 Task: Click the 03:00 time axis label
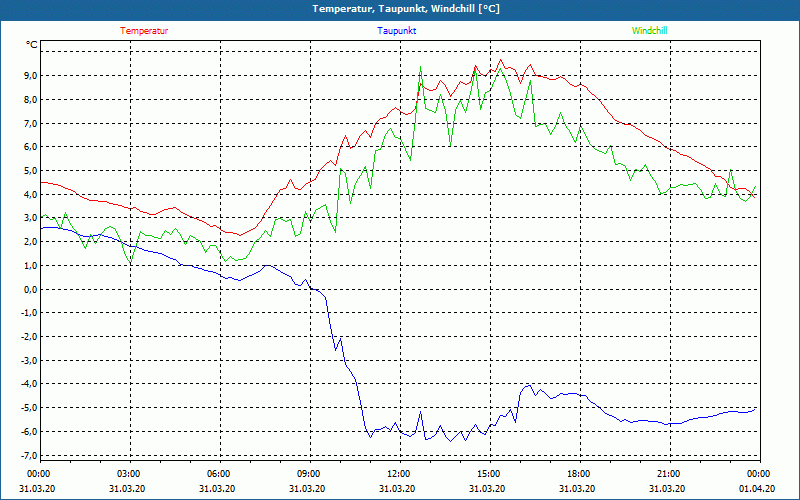pos(130,474)
